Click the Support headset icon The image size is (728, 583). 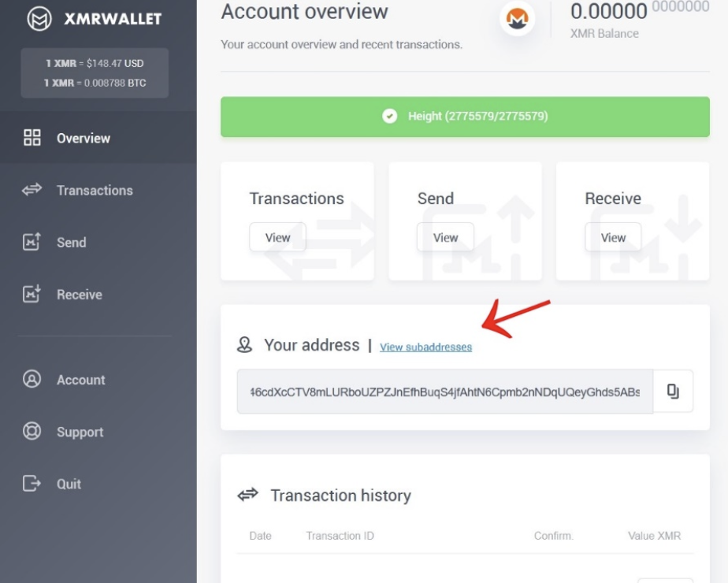click(x=32, y=432)
